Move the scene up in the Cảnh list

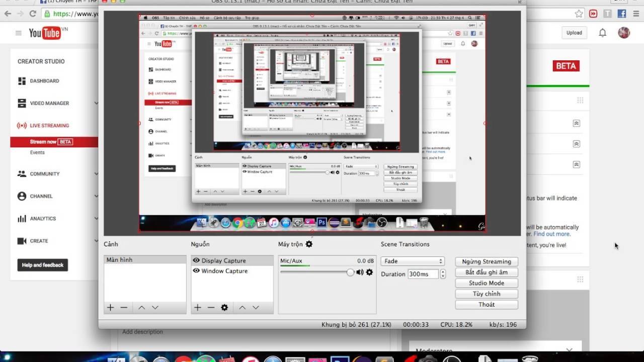141,308
